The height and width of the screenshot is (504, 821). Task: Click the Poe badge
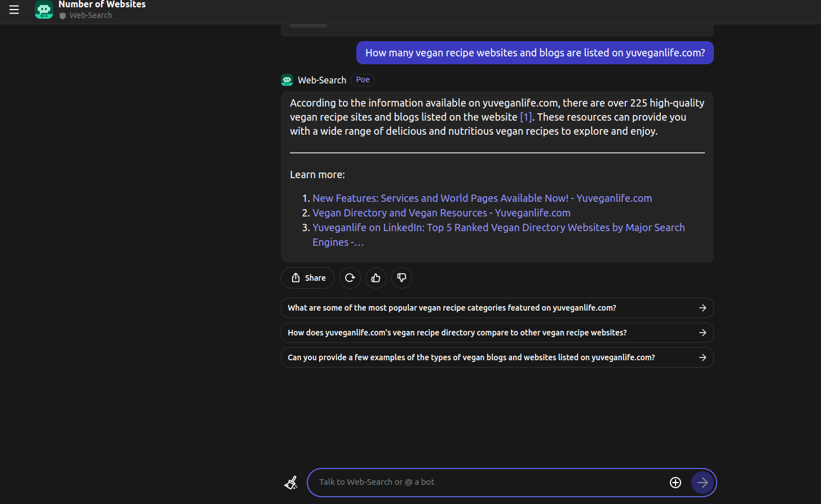pos(363,80)
